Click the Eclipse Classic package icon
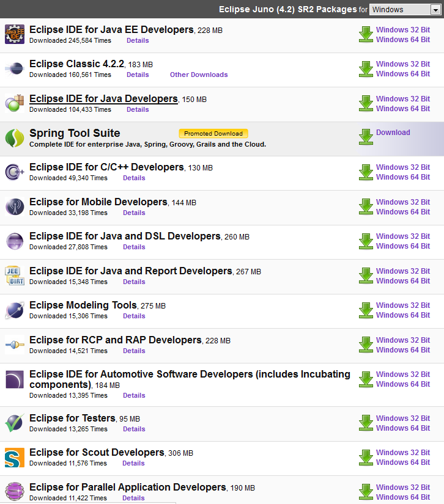The width and height of the screenshot is (444, 504). click(15, 68)
